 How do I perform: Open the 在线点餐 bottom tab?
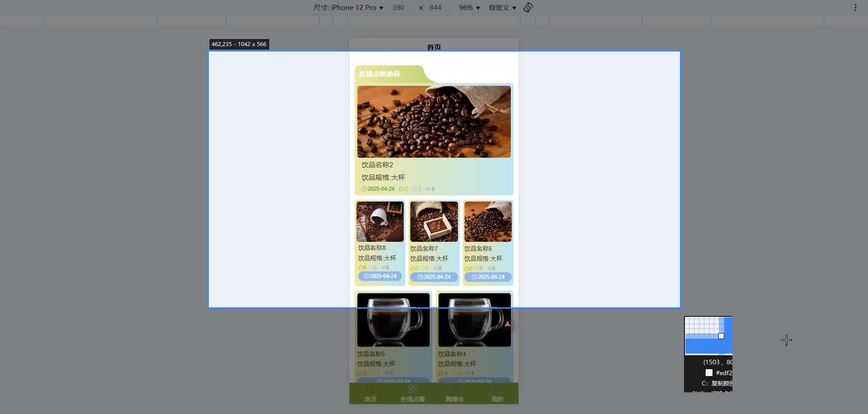(x=413, y=394)
